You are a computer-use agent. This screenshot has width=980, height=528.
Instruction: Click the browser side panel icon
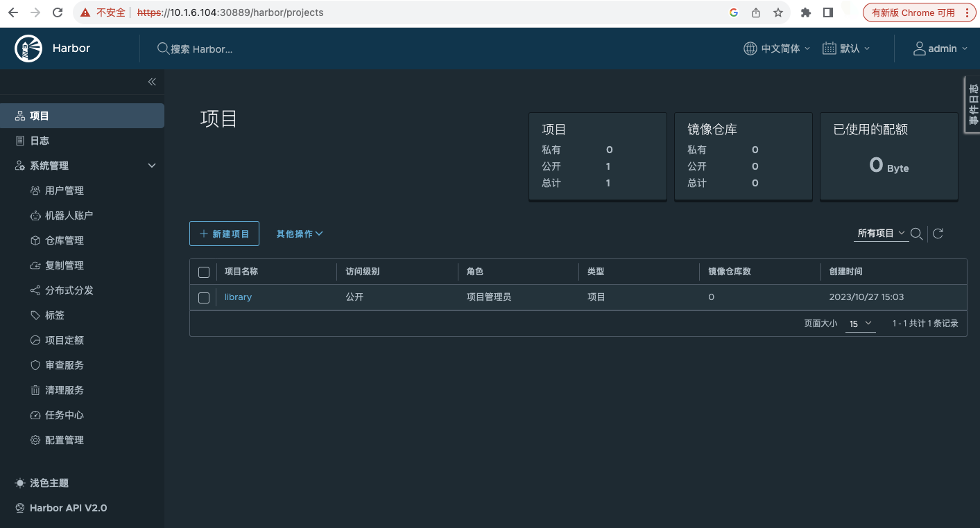827,12
